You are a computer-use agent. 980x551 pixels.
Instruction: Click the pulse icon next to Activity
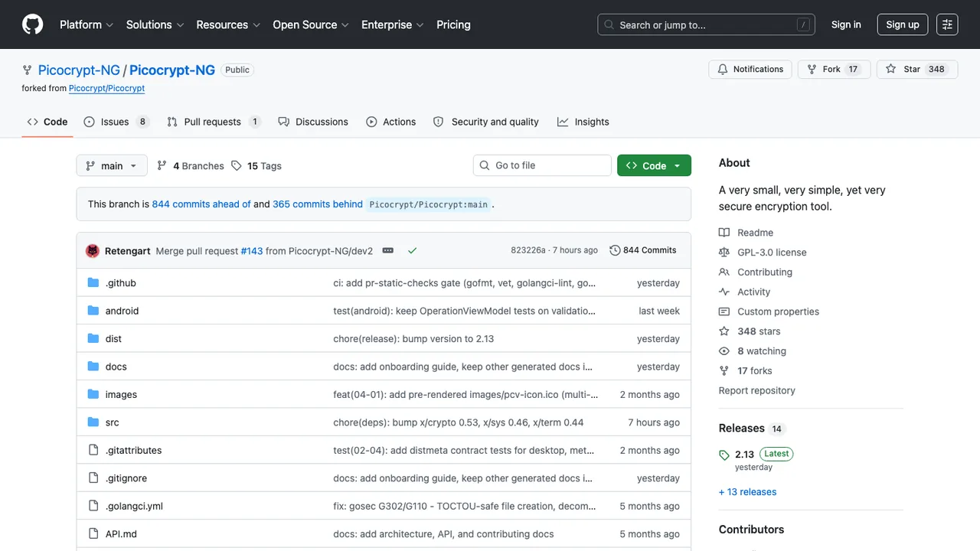tap(724, 292)
